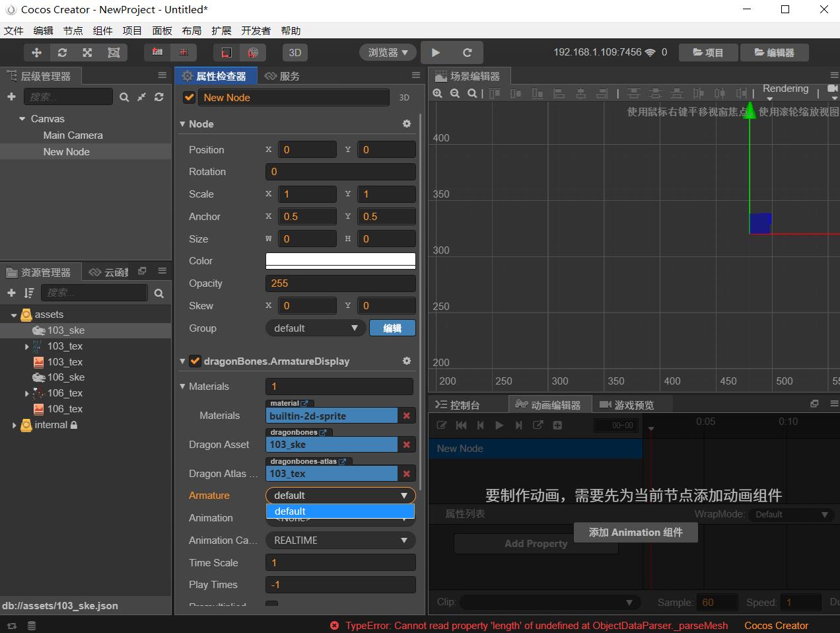The height and width of the screenshot is (633, 840).
Task: Open the 节点 menu
Action: 73,31
